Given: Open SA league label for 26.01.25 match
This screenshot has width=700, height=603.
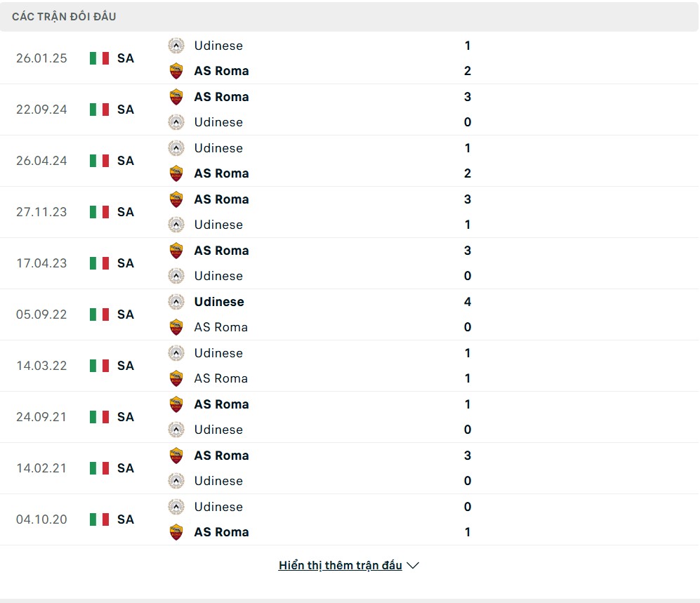Looking at the screenshot, I should point(126,58).
